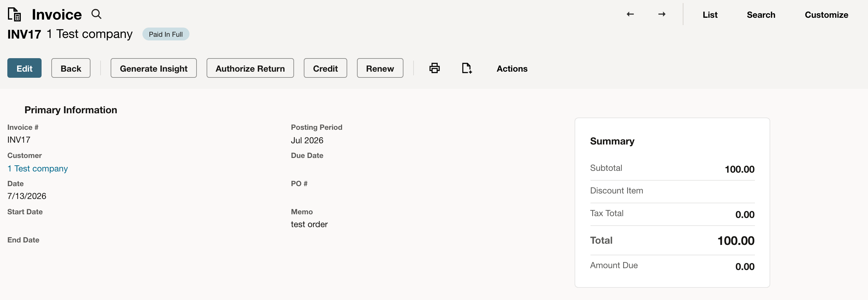Click the Discount Item label

click(616, 191)
